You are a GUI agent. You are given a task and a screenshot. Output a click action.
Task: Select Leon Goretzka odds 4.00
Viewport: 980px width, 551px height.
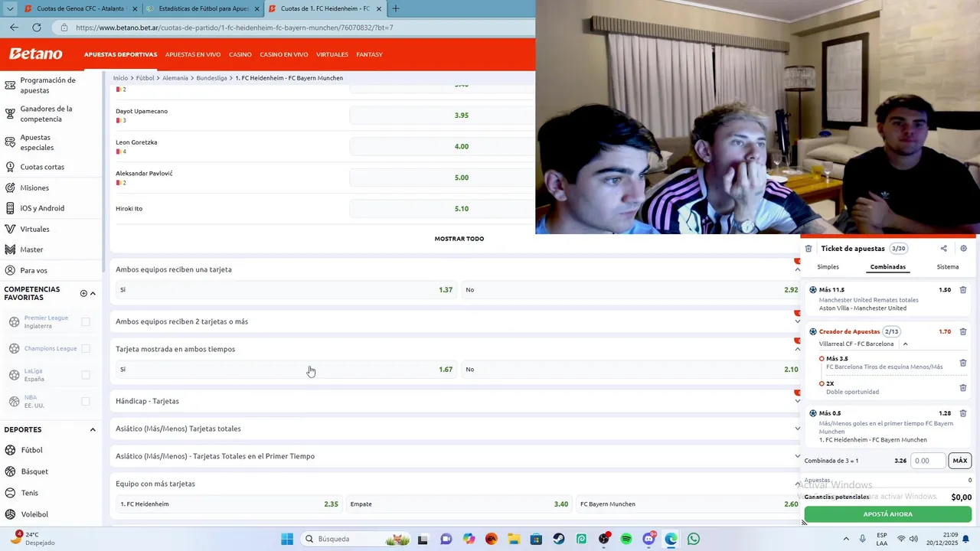461,146
